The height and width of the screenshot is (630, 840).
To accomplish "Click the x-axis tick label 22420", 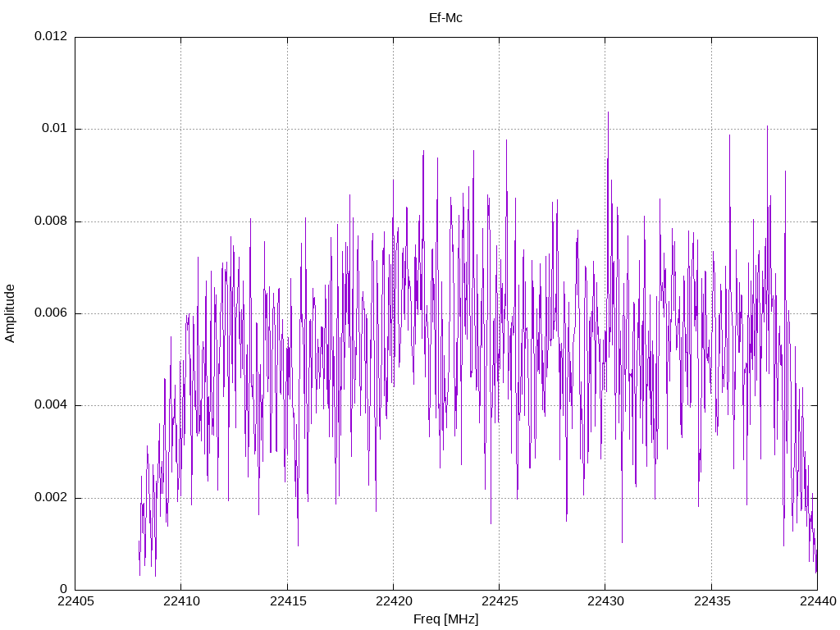I will point(394,601).
